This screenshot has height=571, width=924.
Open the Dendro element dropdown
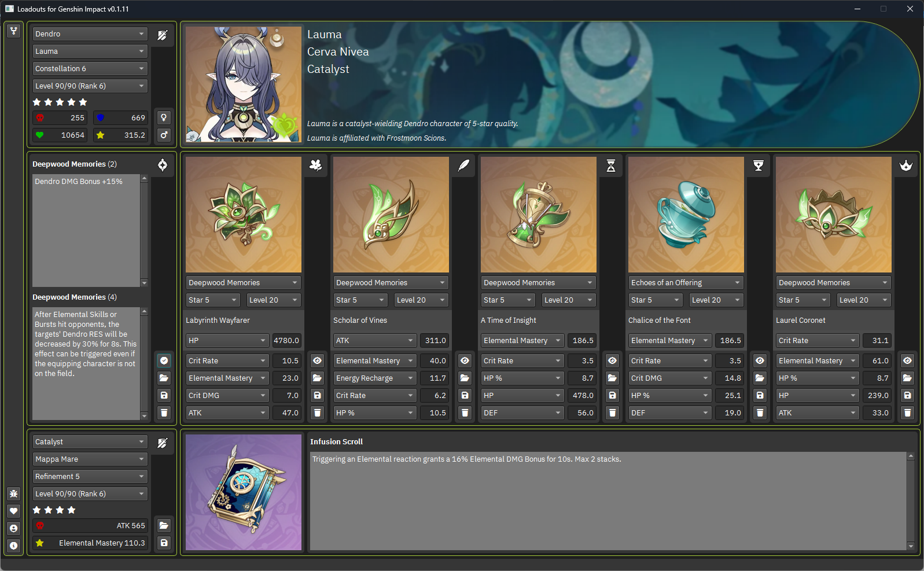(x=90, y=34)
